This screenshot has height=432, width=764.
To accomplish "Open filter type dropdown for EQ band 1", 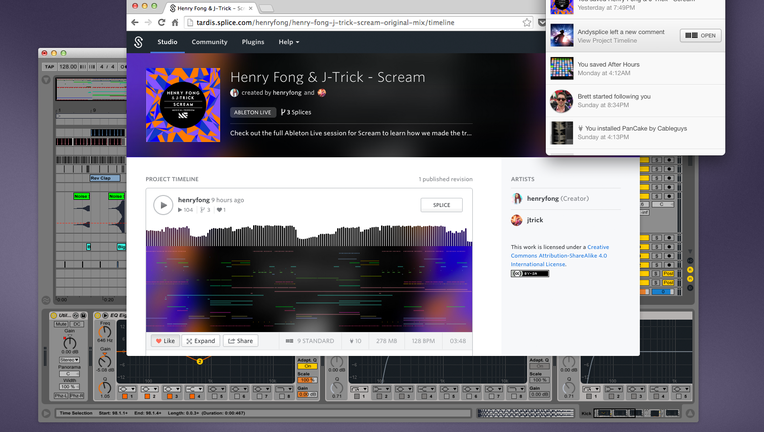I will pos(127,389).
